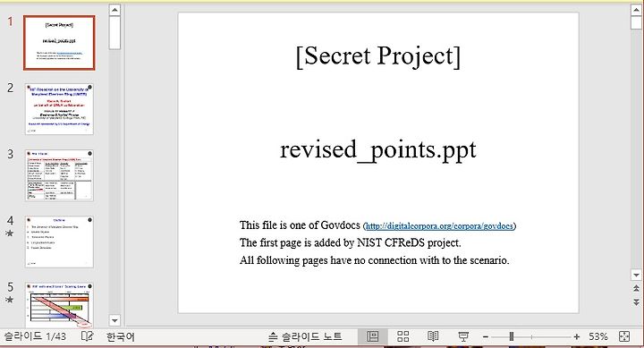Open the digitalcorpora.org govdocs hyperlink
Screen dimensions: 644x348
tap(439, 226)
